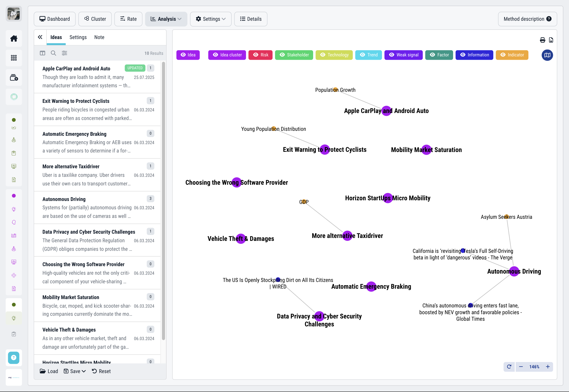This screenshot has height=392, width=569.
Task: Switch to the Note tab
Action: coord(99,37)
